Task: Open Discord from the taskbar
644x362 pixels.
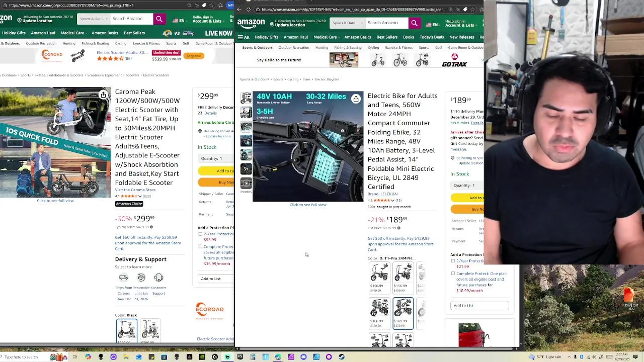Action: (x=303, y=357)
